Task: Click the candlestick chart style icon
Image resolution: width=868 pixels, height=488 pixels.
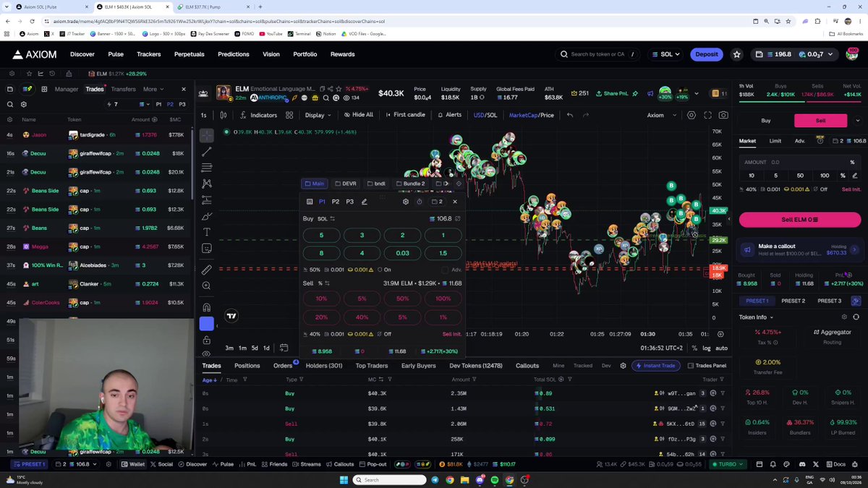Action: tap(223, 115)
